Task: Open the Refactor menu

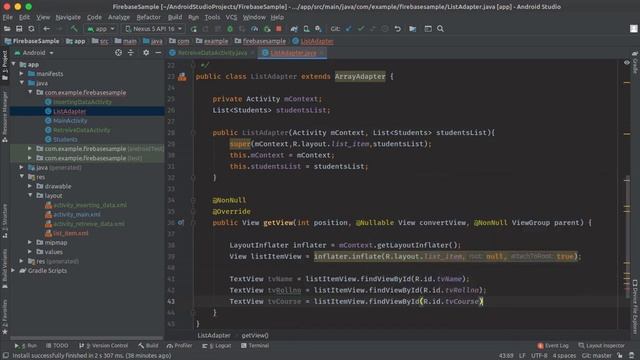Action: 149,17
